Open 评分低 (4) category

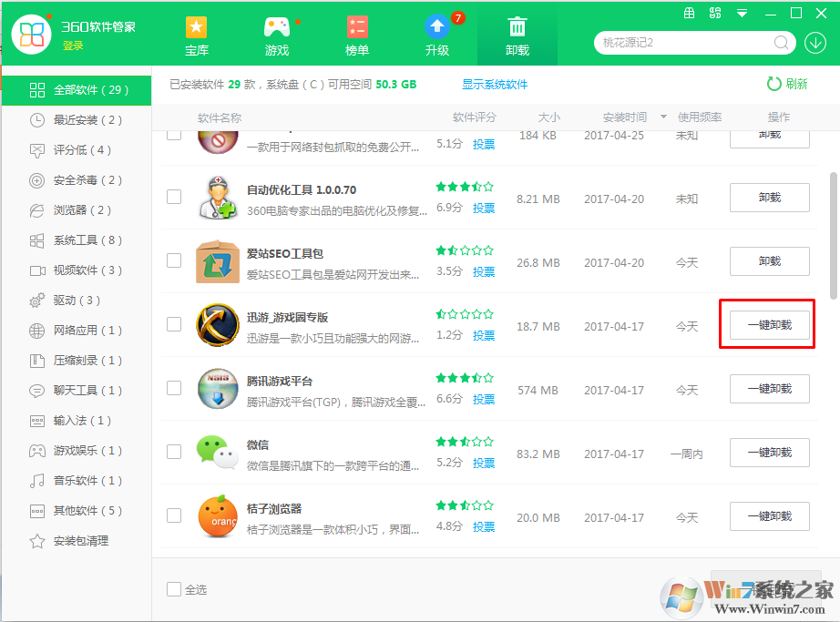77,150
